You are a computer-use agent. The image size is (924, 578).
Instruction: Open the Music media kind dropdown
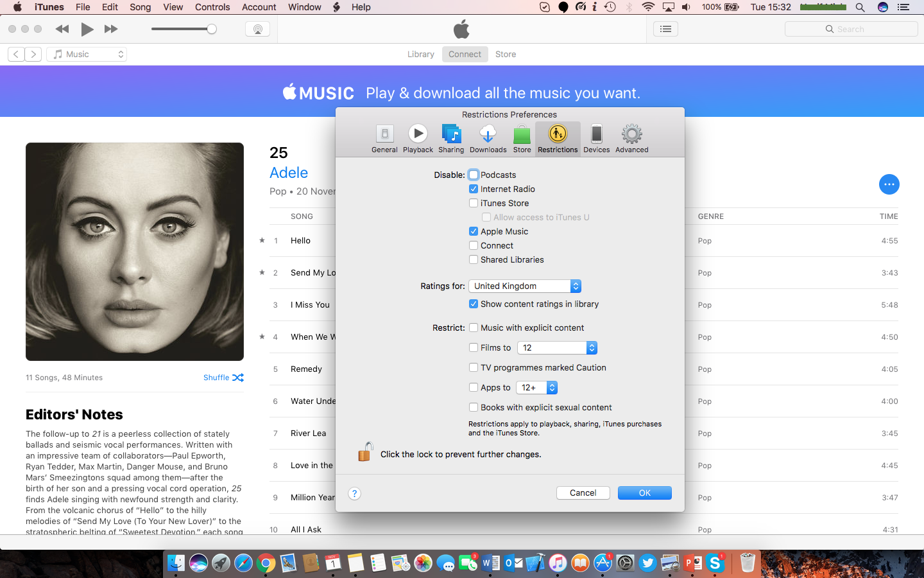pyautogui.click(x=87, y=55)
